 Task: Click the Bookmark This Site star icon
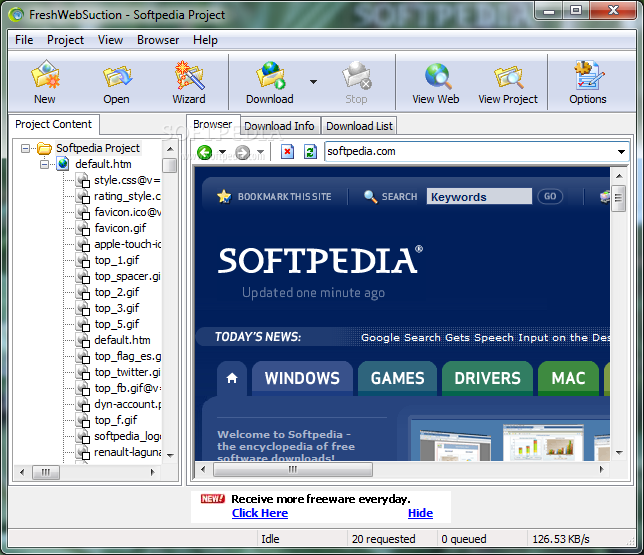point(224,196)
